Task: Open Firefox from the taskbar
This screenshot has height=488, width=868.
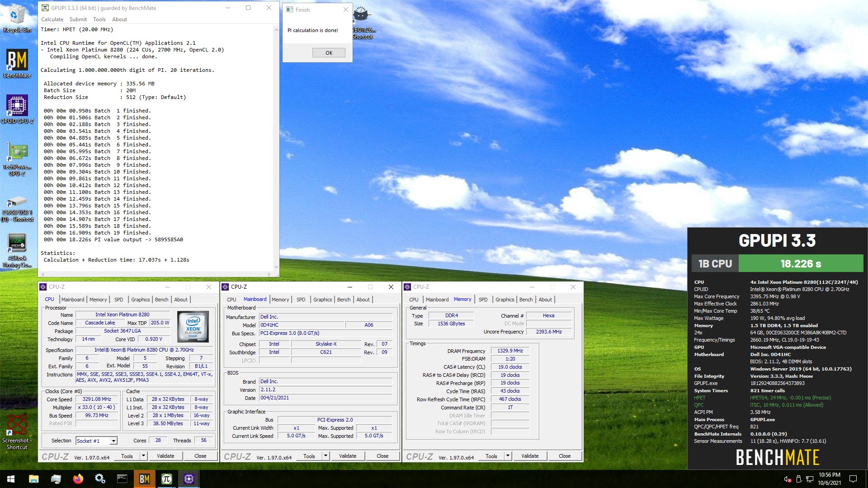Action: tap(78, 479)
